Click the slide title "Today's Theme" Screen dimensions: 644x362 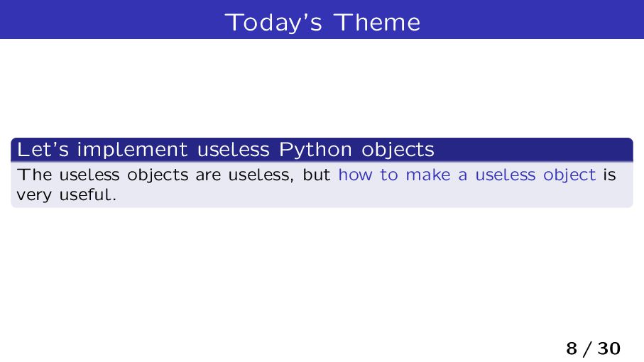[322, 22]
